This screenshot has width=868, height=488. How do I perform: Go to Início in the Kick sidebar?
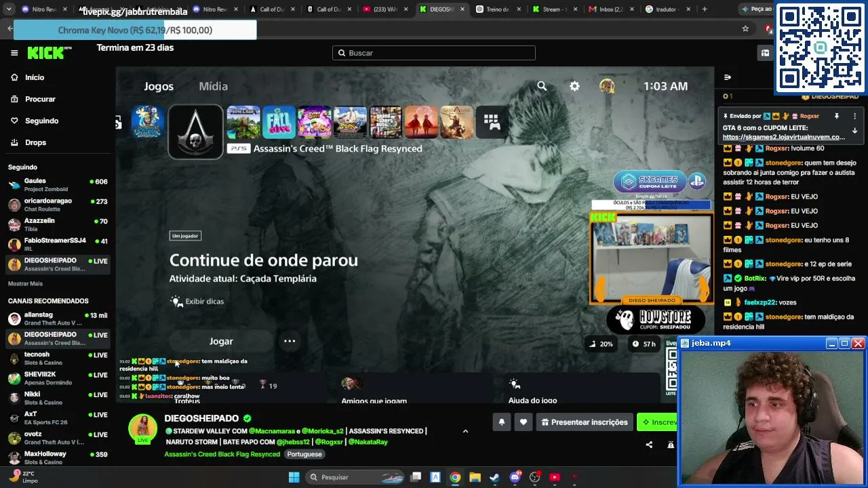(x=35, y=77)
